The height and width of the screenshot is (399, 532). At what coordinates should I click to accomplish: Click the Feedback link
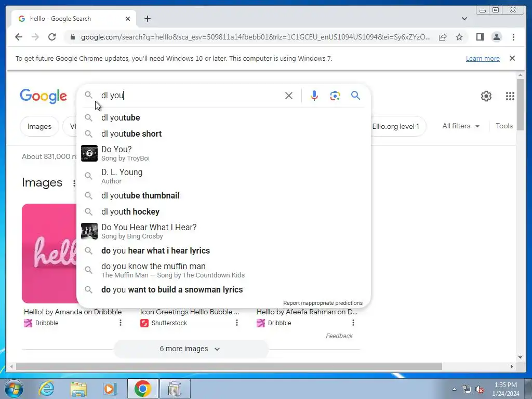coord(339,336)
